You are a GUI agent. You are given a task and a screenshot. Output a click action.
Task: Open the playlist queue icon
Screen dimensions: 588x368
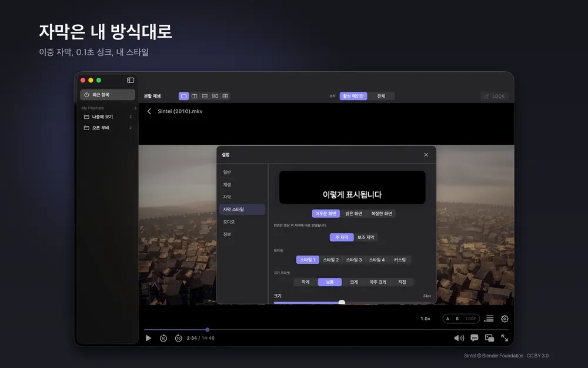point(489,319)
